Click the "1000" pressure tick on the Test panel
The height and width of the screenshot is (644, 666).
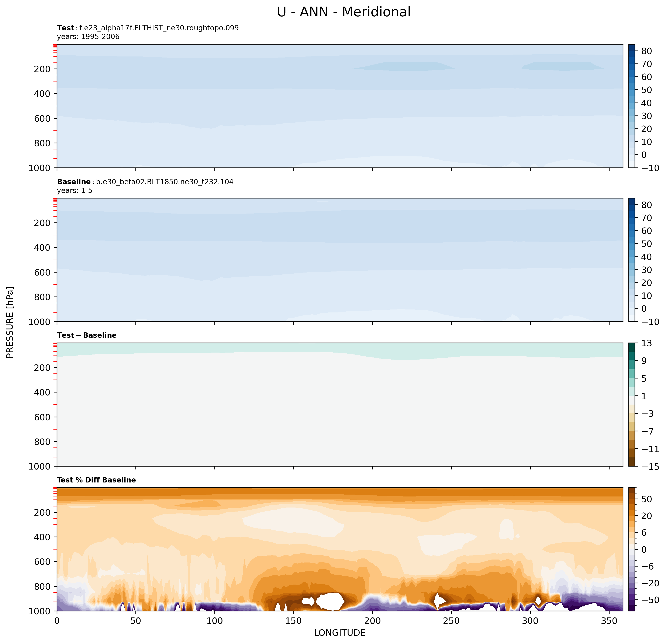click(39, 168)
